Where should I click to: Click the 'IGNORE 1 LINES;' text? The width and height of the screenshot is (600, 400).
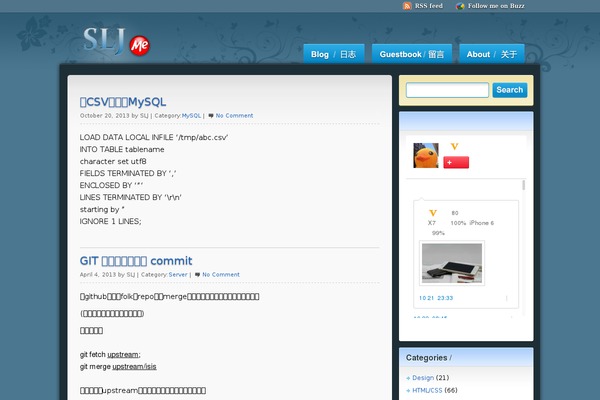[x=111, y=221]
